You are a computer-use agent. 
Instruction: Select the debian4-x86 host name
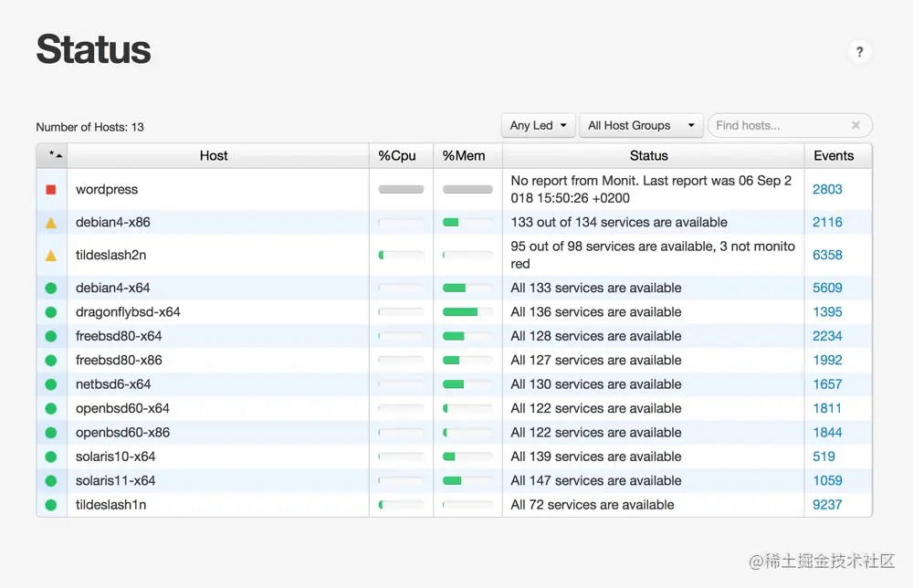[x=113, y=222]
